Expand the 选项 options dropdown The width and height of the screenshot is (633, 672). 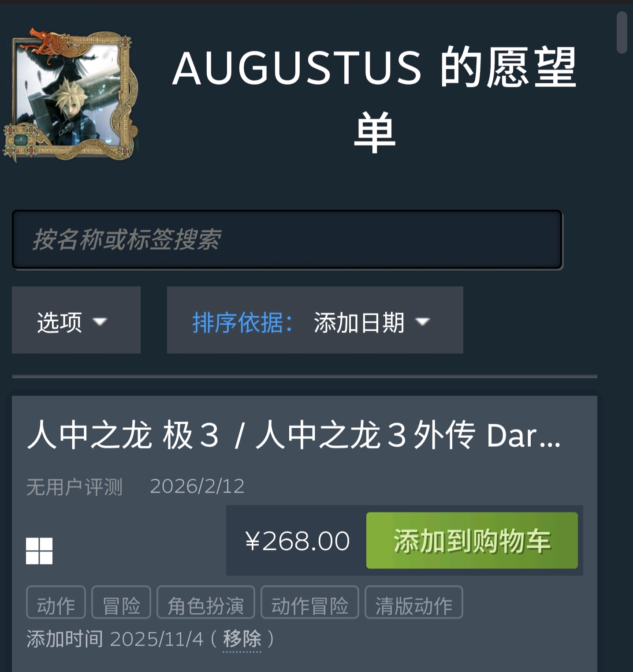tap(76, 320)
